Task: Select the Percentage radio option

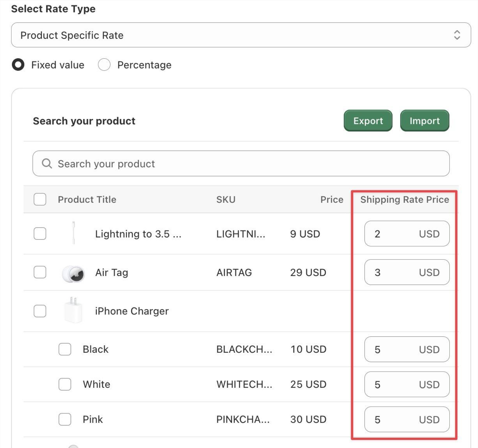Action: [104, 65]
